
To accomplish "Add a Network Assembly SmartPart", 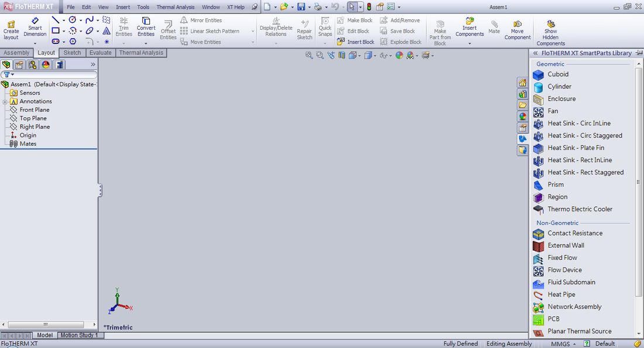I will pyautogui.click(x=567, y=307).
